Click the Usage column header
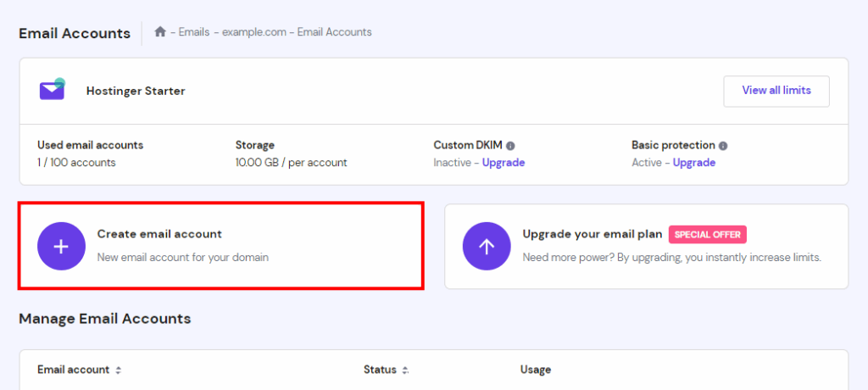 tap(536, 370)
